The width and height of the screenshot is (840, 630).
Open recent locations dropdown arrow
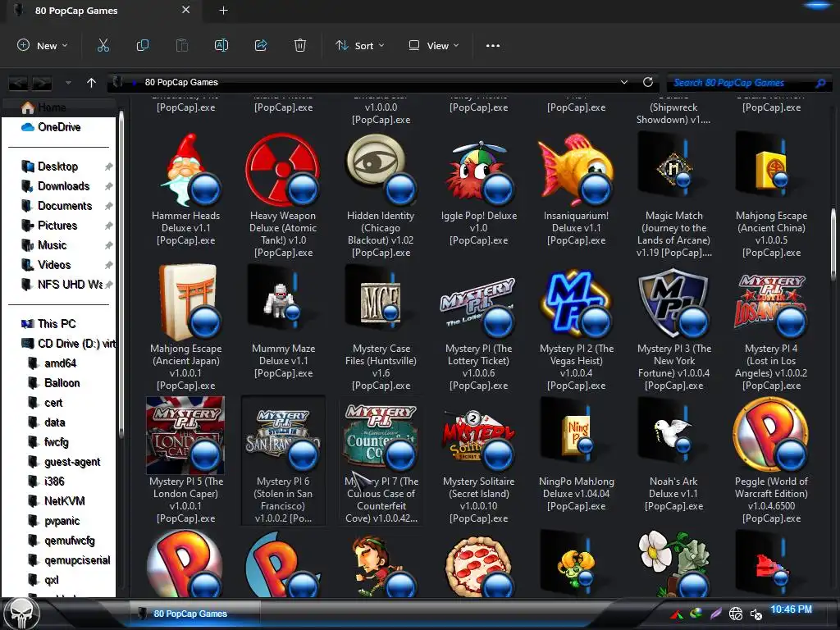pyautogui.click(x=68, y=83)
